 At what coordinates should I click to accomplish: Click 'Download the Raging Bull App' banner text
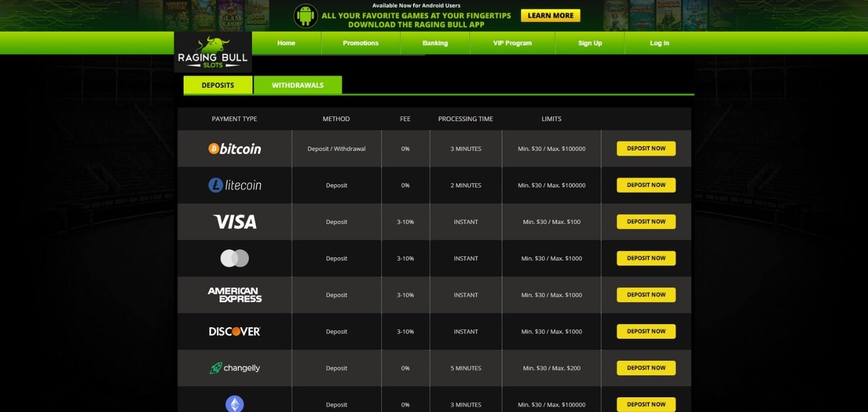[416, 25]
